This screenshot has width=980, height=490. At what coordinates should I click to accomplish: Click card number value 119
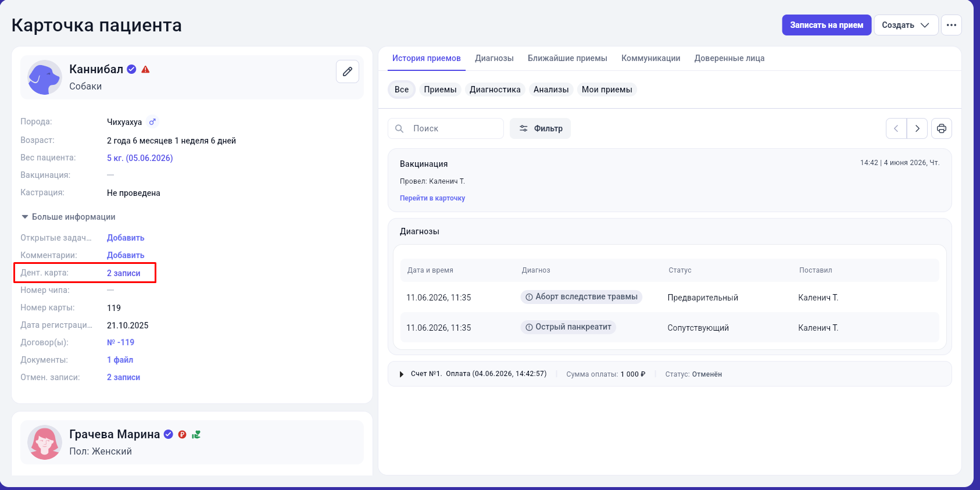pos(114,308)
